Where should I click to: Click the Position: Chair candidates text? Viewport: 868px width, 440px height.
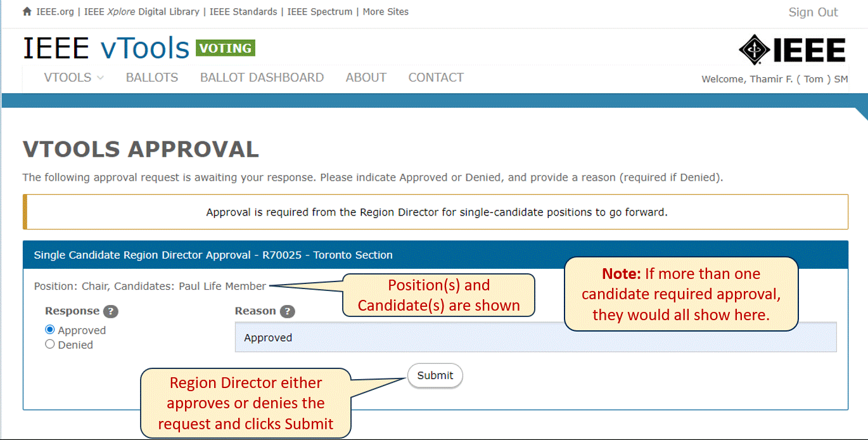pos(150,286)
